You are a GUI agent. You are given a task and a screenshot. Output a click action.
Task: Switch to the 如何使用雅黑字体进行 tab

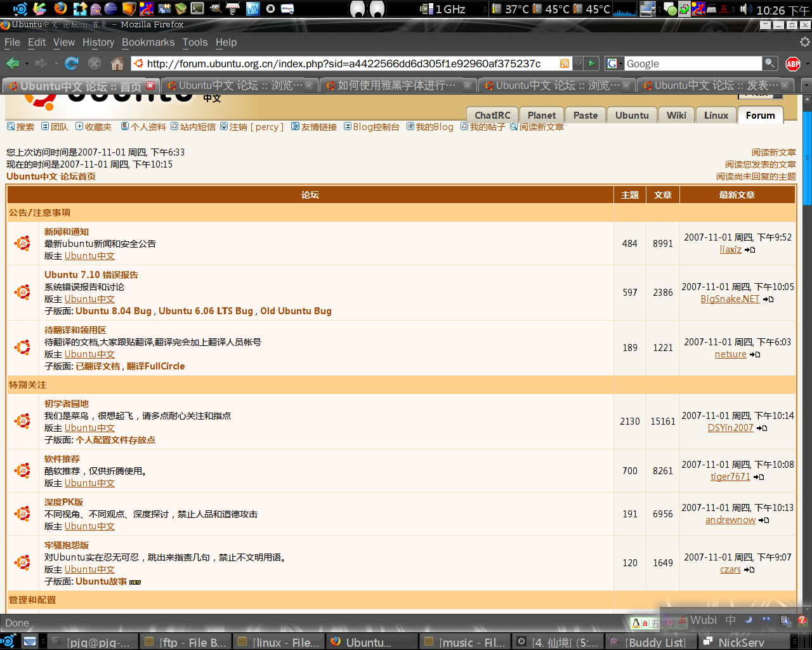click(398, 85)
